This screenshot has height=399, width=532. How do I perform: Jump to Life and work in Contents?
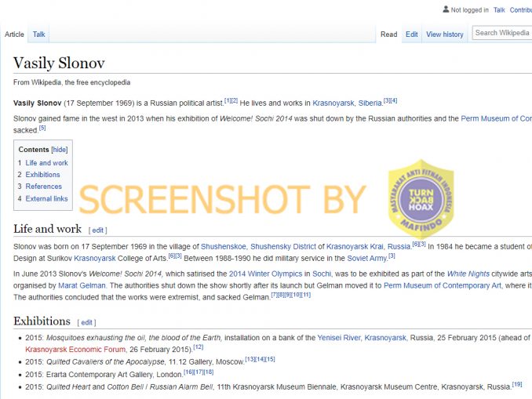[x=46, y=163]
